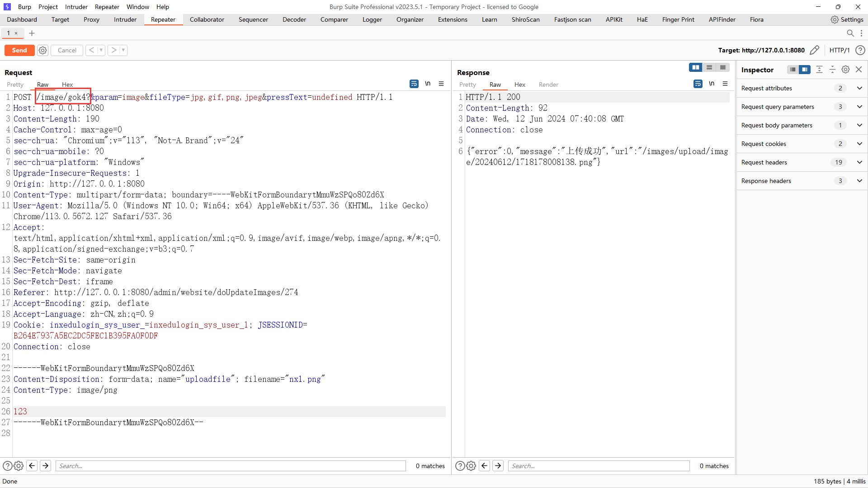
Task: Click the request send options gear icon
Action: [42, 50]
